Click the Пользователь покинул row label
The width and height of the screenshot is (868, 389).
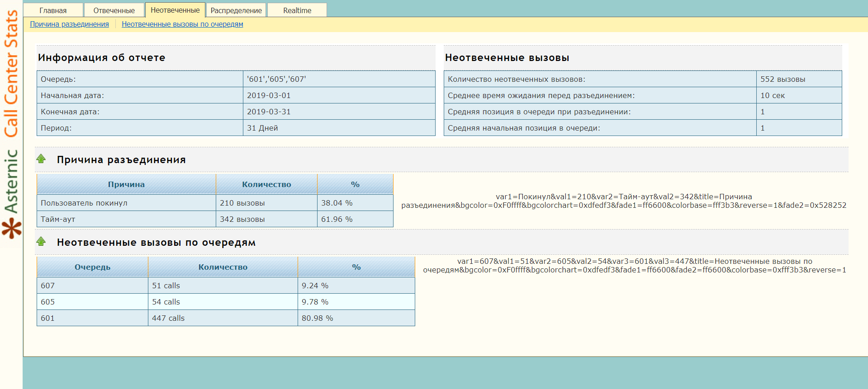[x=84, y=203]
